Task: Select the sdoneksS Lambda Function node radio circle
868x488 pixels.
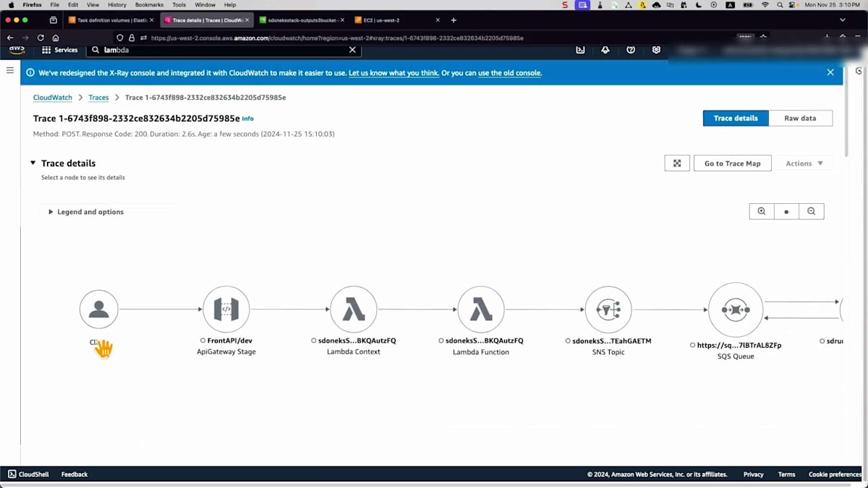Action: coord(441,341)
